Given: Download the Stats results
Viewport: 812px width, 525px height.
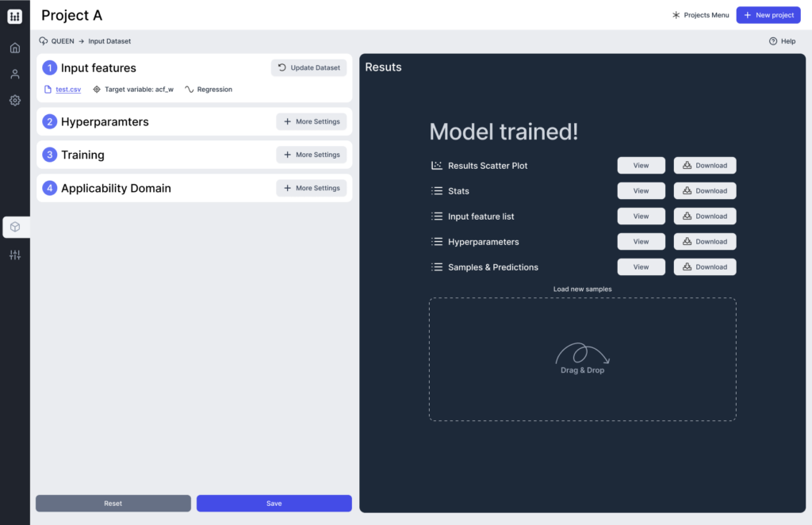Looking at the screenshot, I should 704,191.
